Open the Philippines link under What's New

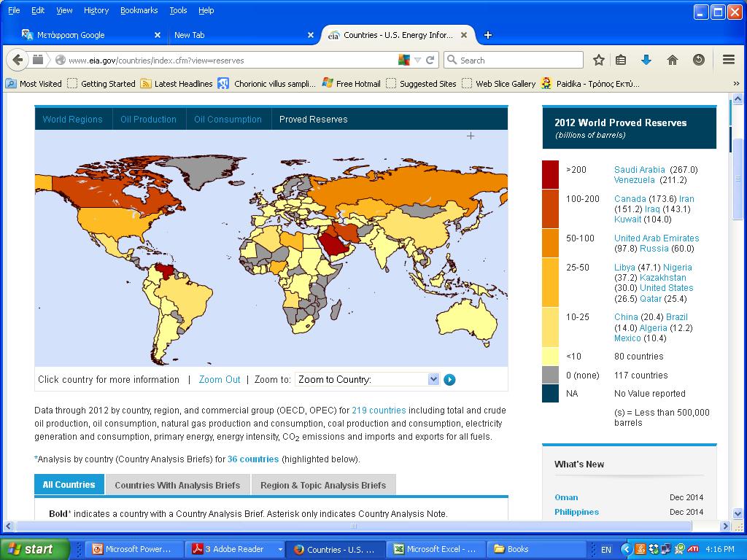(576, 512)
